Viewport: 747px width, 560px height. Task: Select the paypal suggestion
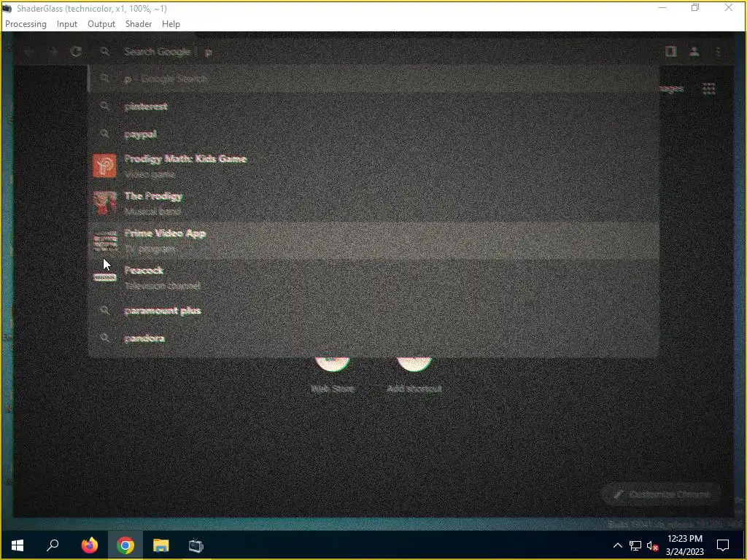[x=374, y=134]
